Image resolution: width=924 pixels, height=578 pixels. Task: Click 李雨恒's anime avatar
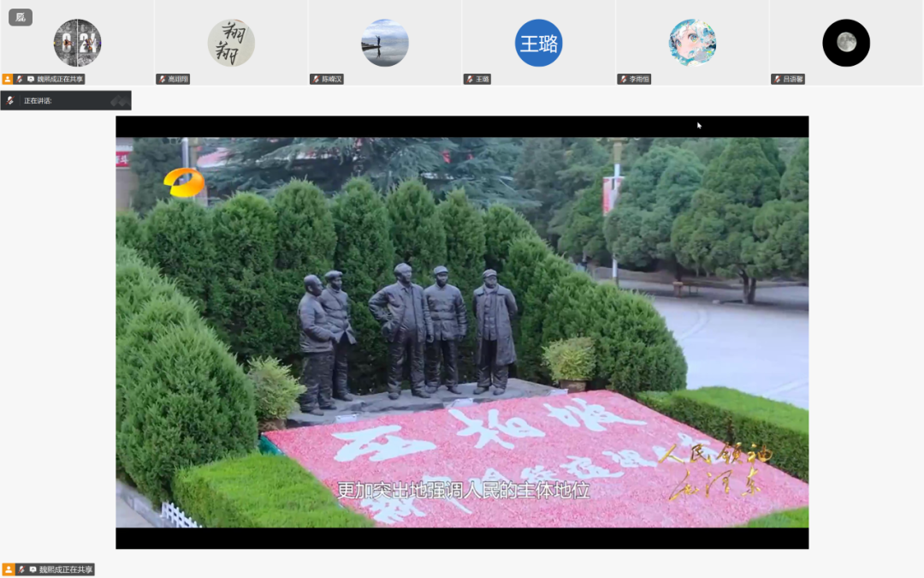click(x=692, y=43)
